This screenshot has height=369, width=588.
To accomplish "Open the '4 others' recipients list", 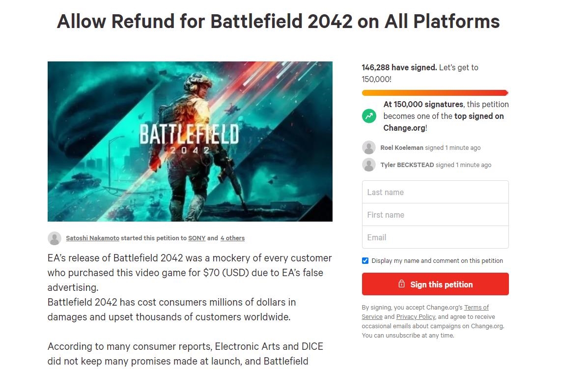I will 232,238.
